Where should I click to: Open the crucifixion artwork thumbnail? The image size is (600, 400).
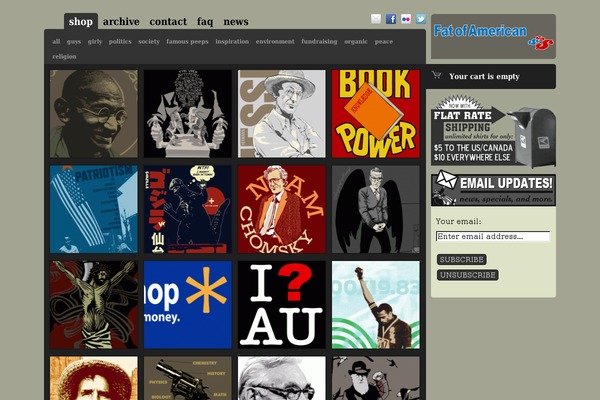tap(94, 305)
